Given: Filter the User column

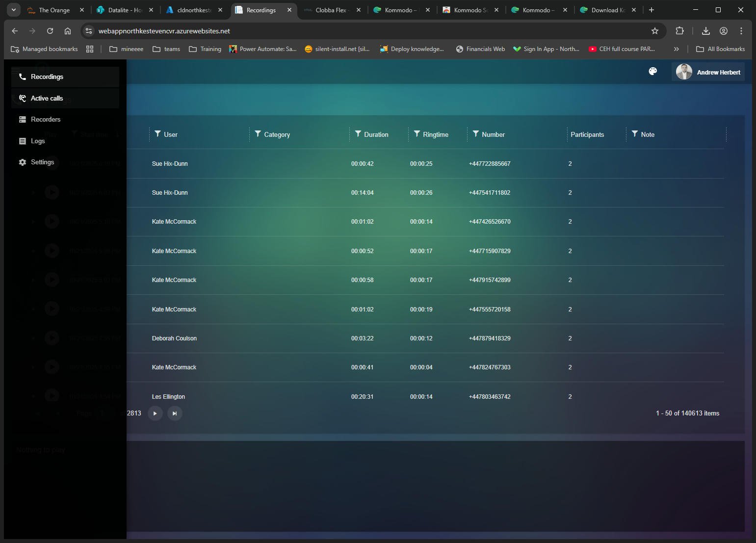Looking at the screenshot, I should pyautogui.click(x=157, y=134).
